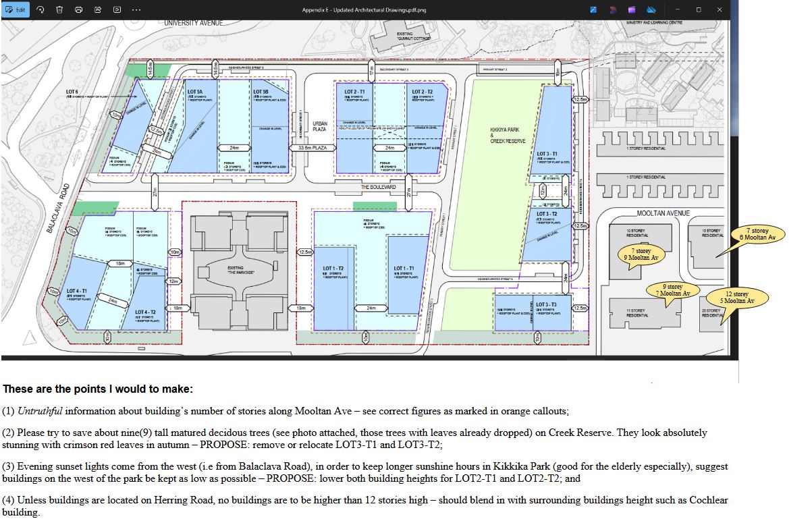Close the Photos window
The height and width of the screenshot is (525, 812).
tap(720, 9)
